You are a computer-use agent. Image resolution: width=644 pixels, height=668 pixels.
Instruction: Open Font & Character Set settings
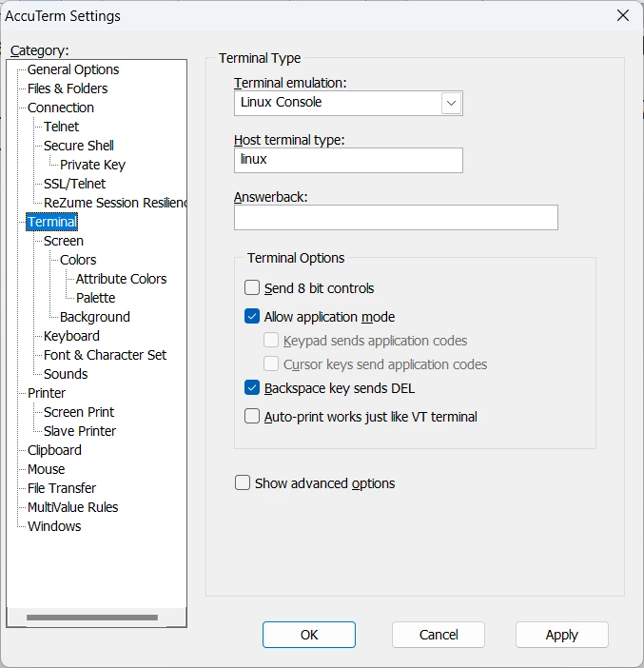pyautogui.click(x=106, y=355)
